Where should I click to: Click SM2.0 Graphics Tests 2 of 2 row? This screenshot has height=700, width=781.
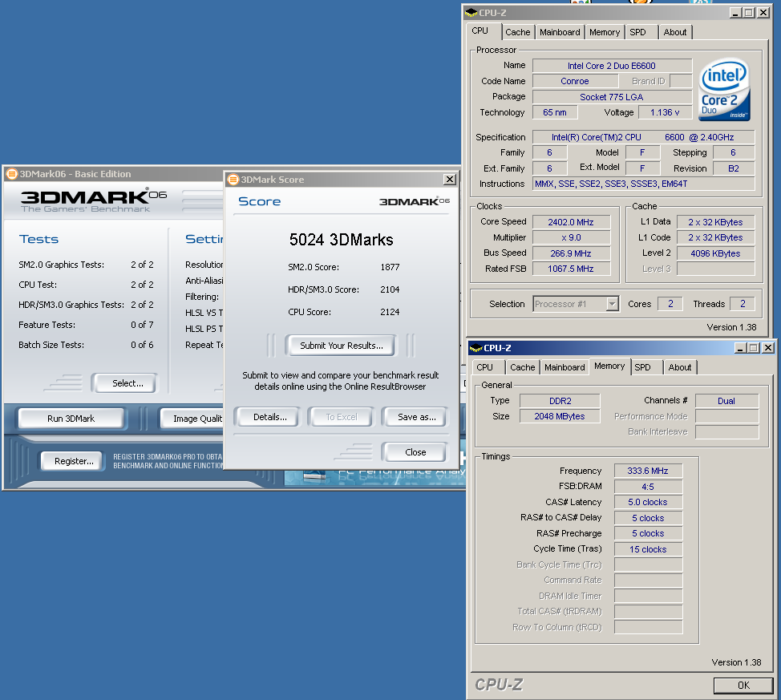86,265
